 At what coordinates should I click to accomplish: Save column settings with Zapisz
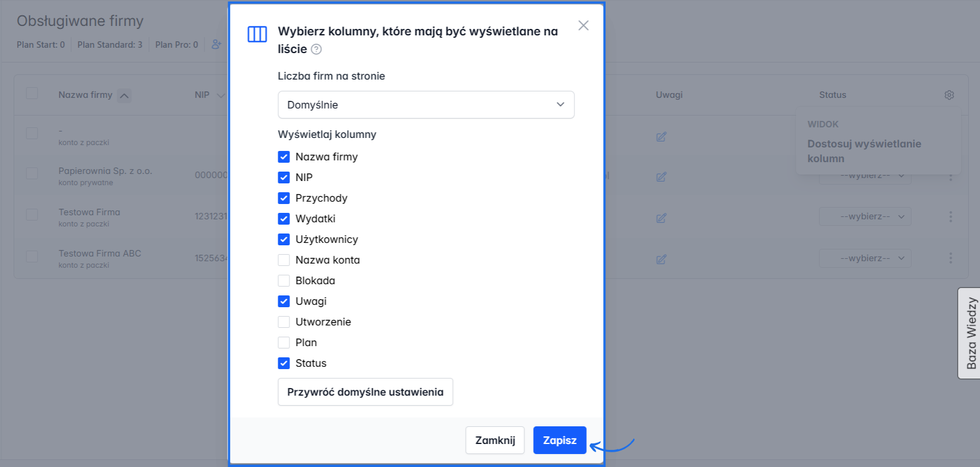560,440
